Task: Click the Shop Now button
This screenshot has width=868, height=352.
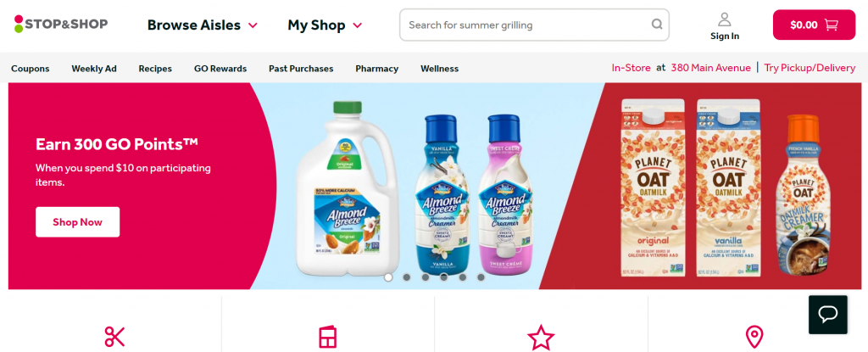Action: pyautogui.click(x=77, y=222)
